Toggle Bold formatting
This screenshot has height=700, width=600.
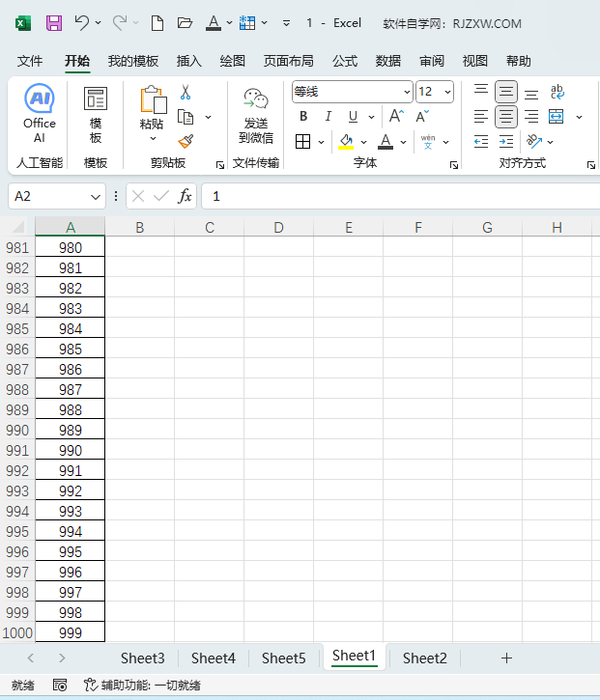[x=303, y=117]
